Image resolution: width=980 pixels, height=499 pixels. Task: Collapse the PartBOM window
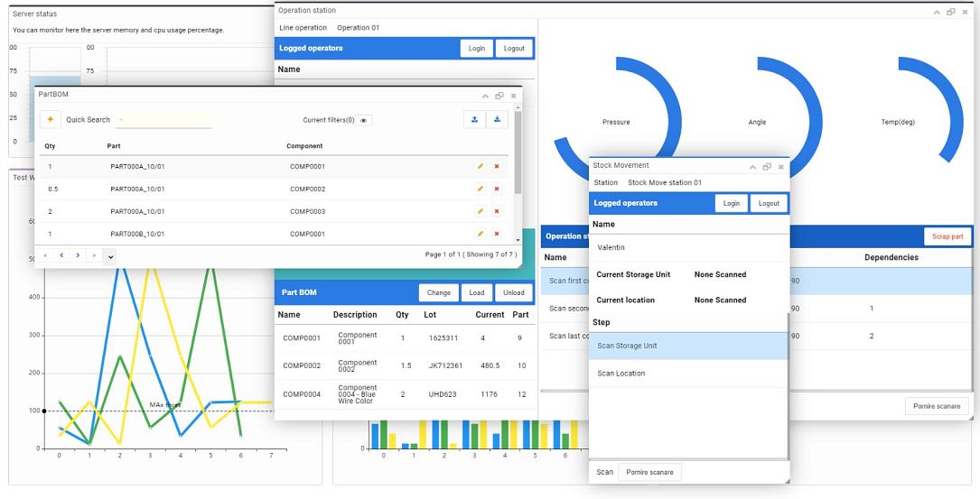485,95
